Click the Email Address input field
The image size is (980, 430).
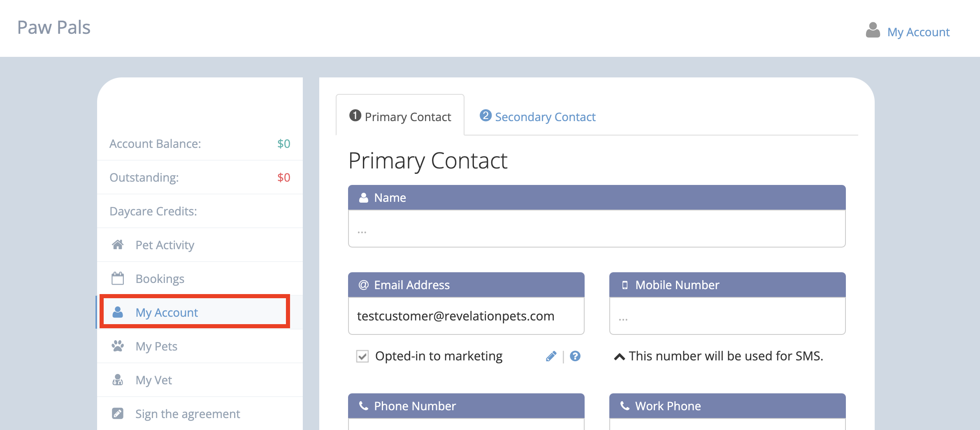466,316
